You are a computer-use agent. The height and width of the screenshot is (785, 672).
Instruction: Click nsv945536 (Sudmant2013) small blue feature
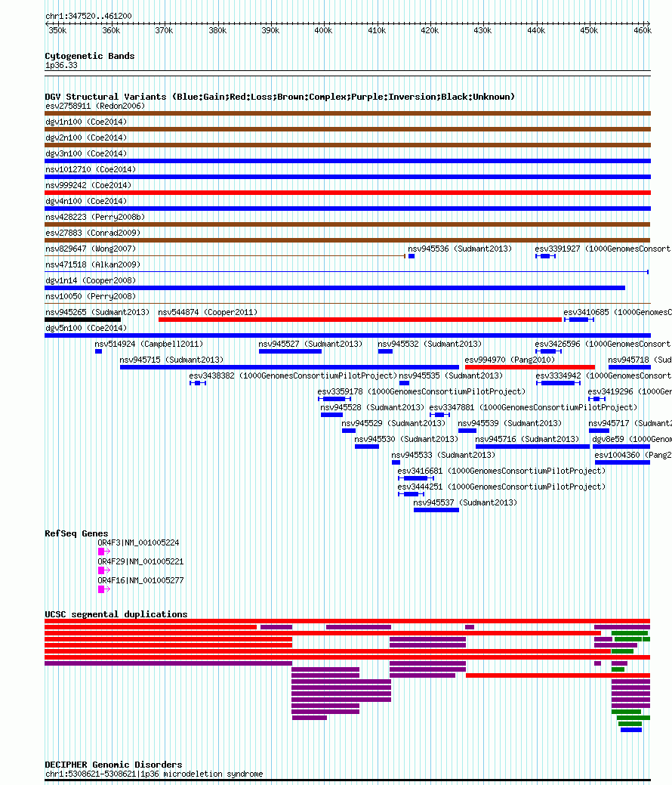pyautogui.click(x=412, y=256)
